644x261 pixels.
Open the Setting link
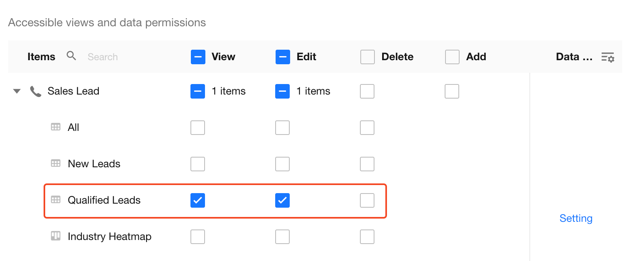(x=576, y=219)
